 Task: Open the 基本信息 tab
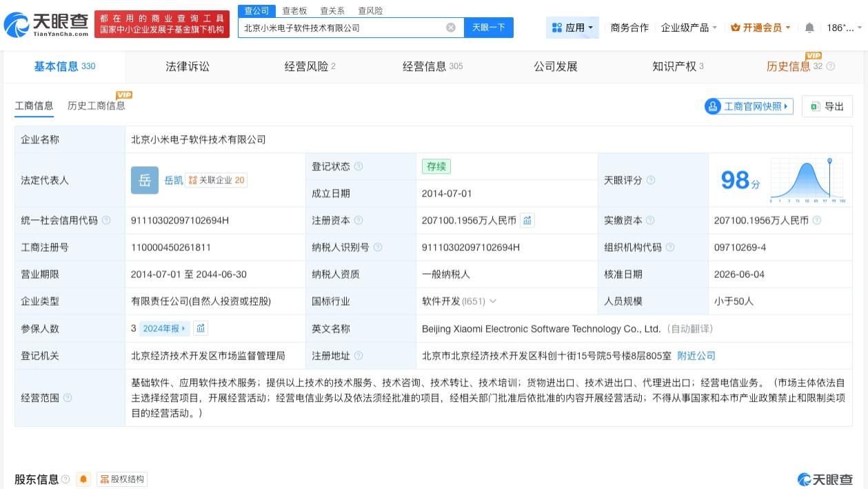65,66
